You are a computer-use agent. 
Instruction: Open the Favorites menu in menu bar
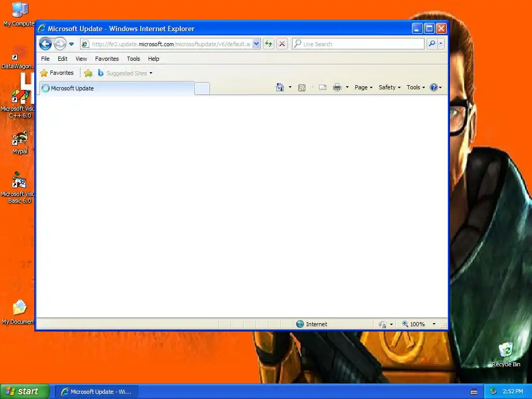[x=107, y=59]
